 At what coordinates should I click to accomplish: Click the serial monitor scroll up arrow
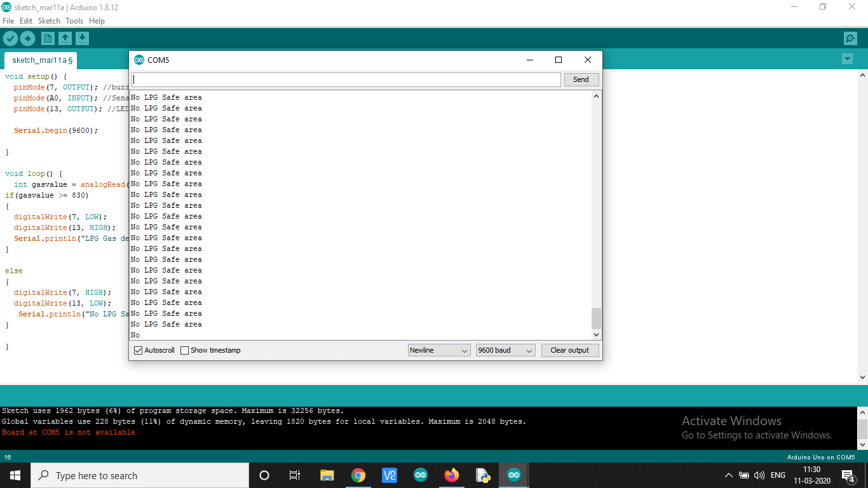click(596, 97)
